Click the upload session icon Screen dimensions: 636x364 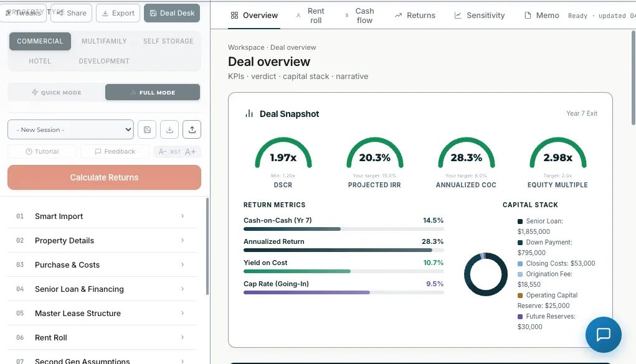pos(192,129)
